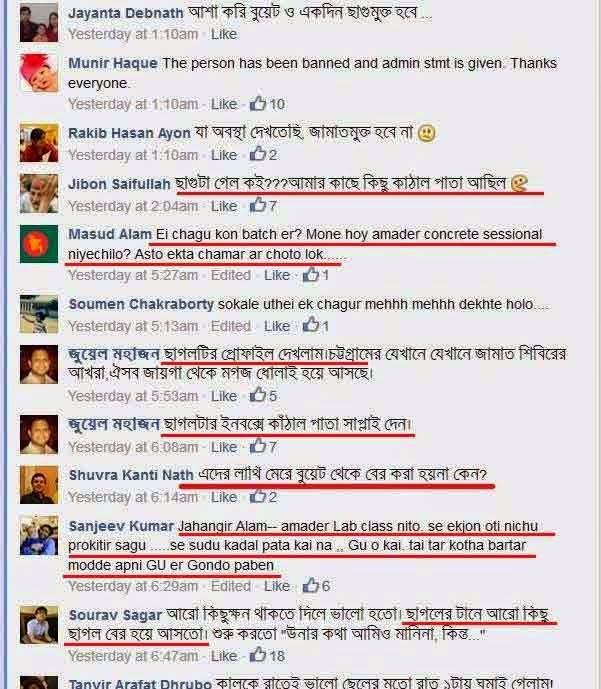The height and width of the screenshot is (689, 601).
Task: View edit history of Masud Alam's comment
Action: [231, 275]
